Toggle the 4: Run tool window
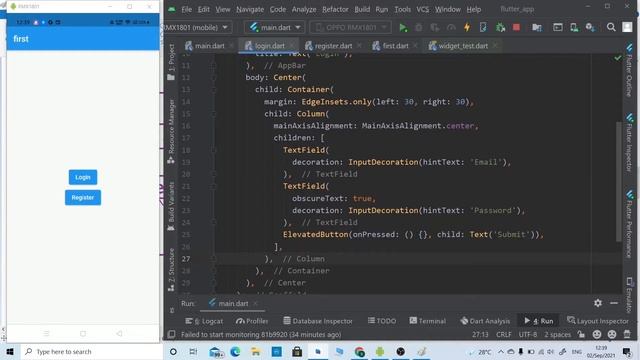 538,321
